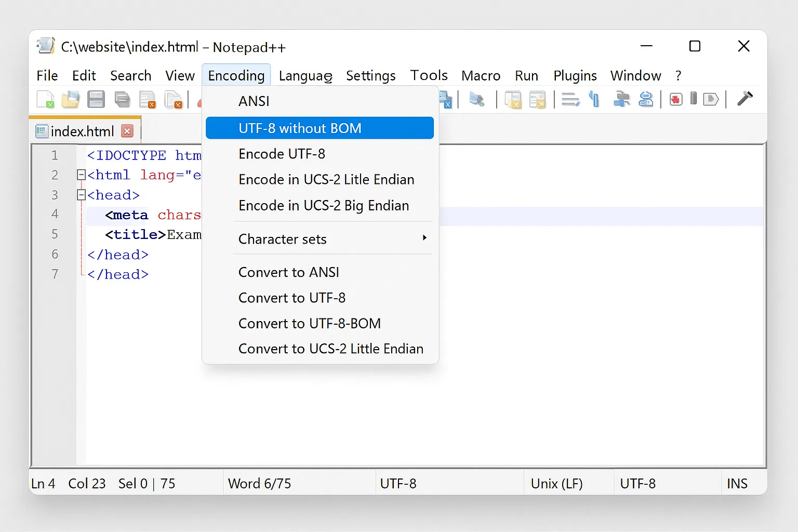Open the Plugins menu
798x532 pixels.
[575, 76]
